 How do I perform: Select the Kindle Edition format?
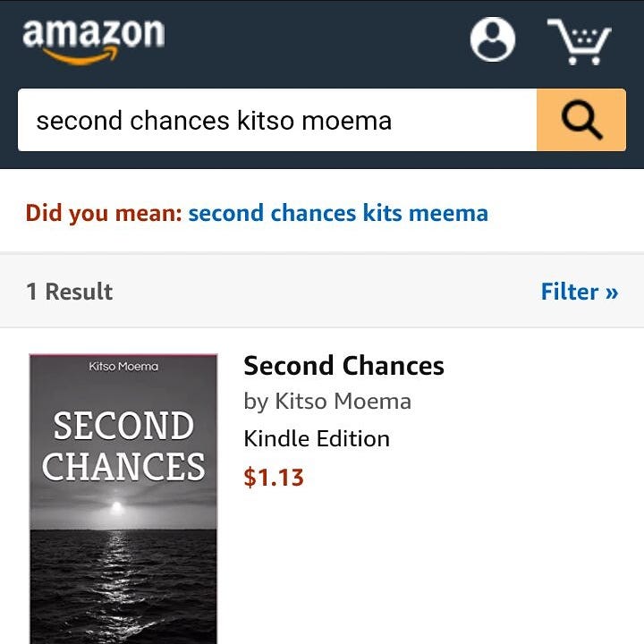tap(317, 438)
